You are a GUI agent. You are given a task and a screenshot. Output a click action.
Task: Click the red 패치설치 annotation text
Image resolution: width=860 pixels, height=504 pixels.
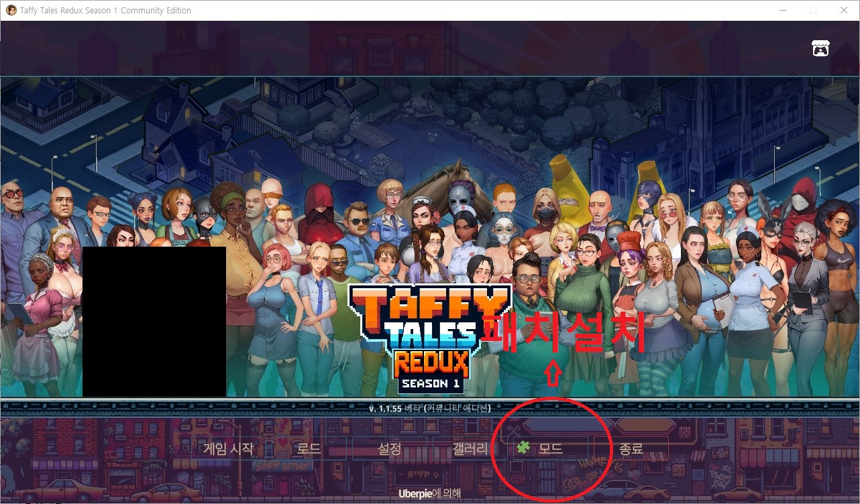coord(563,332)
